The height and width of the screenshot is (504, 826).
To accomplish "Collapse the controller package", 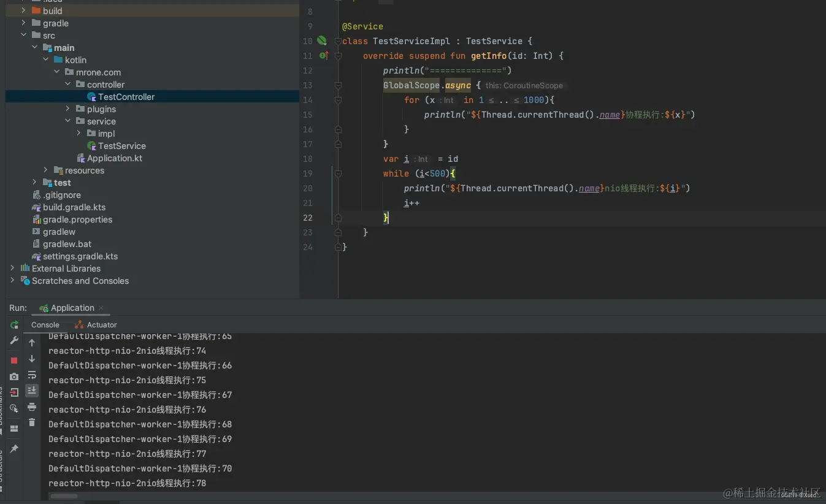I will [67, 85].
